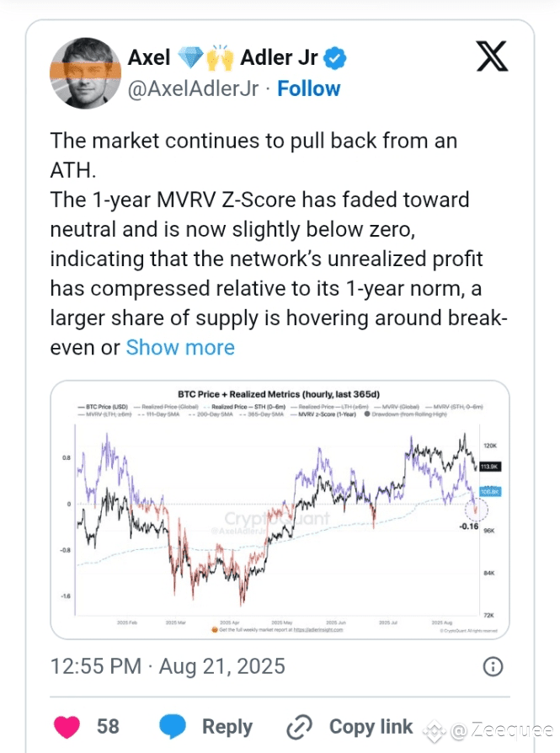Image resolution: width=560 pixels, height=753 pixels.
Task: Follow the @AxelAdlerJr account
Action: click(309, 88)
